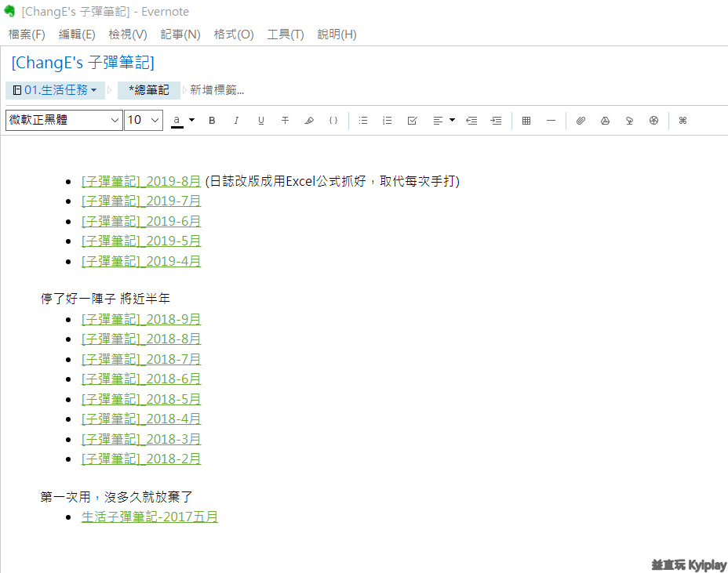
Task: Open link [子彈筆記]_2018-2月
Action: (x=140, y=459)
